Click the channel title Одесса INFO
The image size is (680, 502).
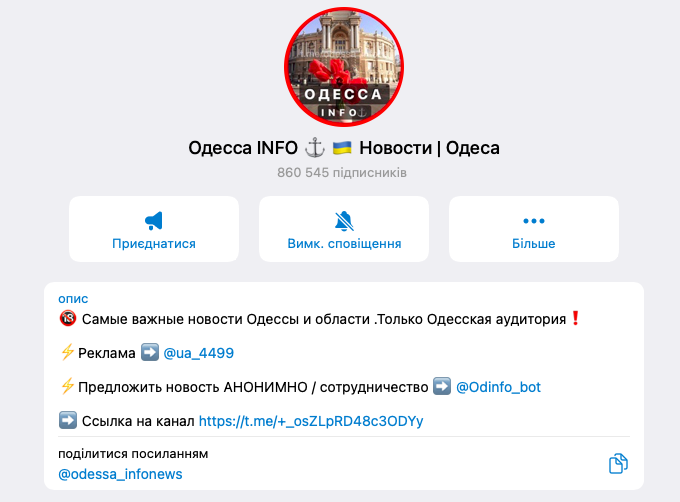pos(243,148)
